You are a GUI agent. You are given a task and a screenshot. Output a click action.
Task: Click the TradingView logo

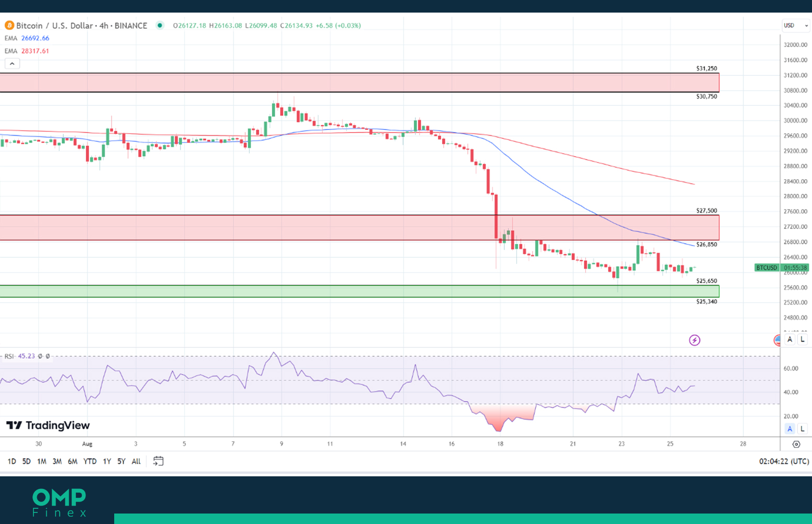[x=48, y=425]
